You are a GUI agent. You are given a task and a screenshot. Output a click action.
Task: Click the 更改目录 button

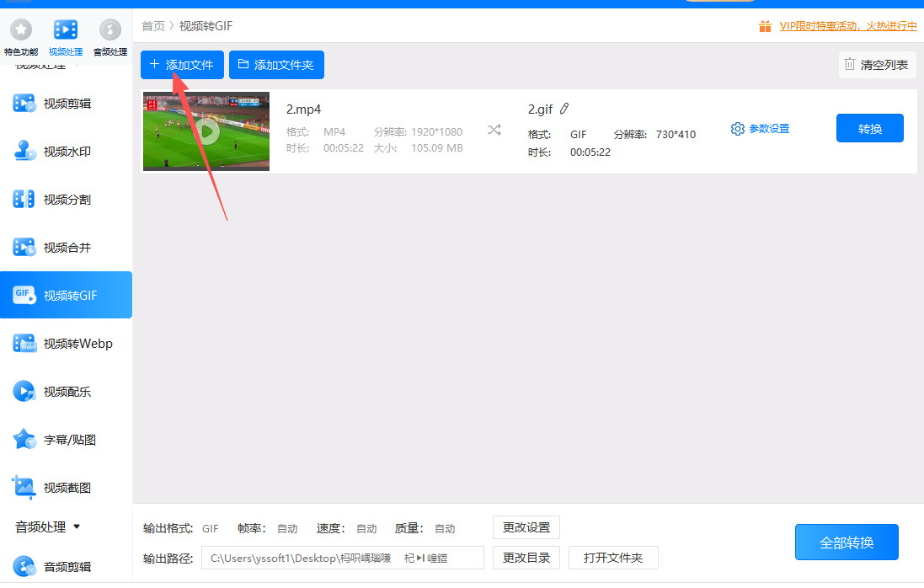click(x=526, y=558)
